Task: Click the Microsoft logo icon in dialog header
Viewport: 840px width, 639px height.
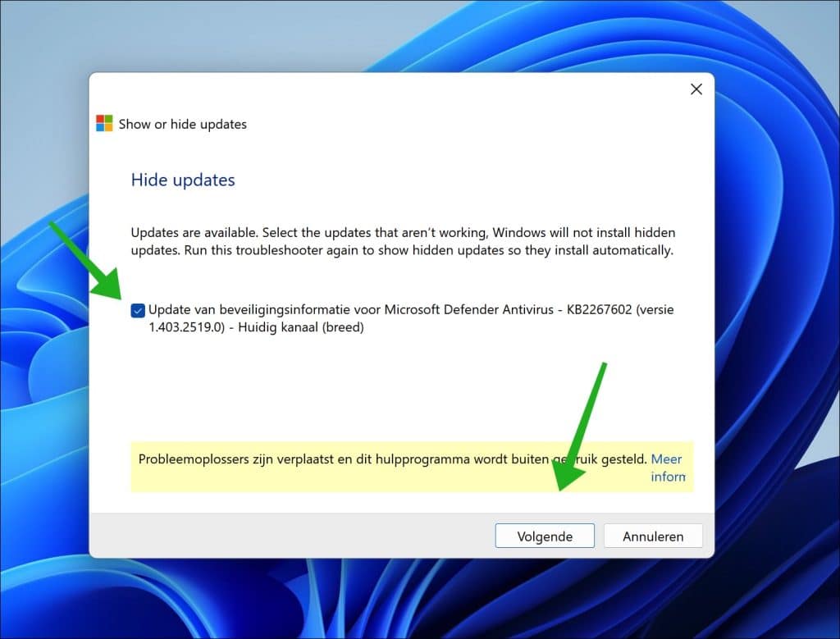Action: pyautogui.click(x=104, y=123)
